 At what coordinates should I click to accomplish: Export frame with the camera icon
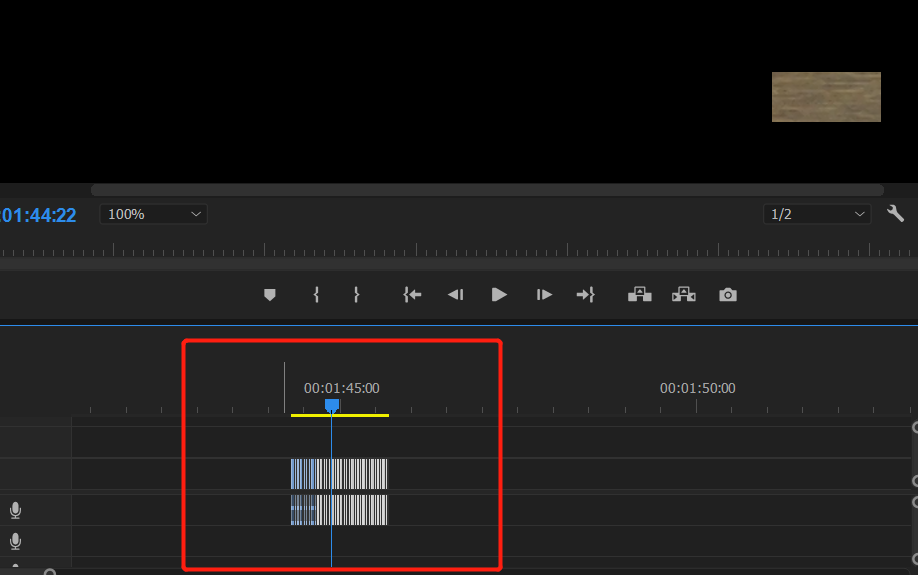coord(728,295)
